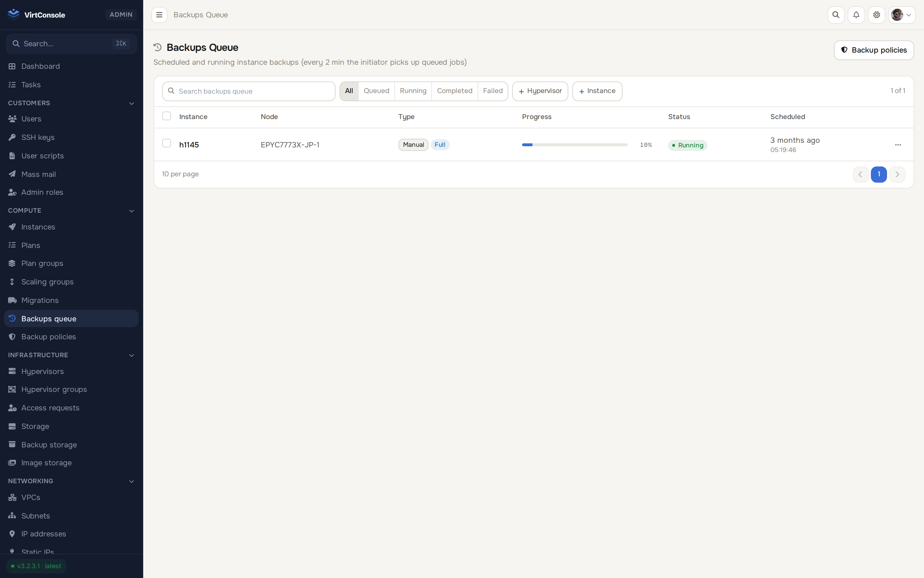
Task: Open Backup policies in the sidebar
Action: coord(71,337)
